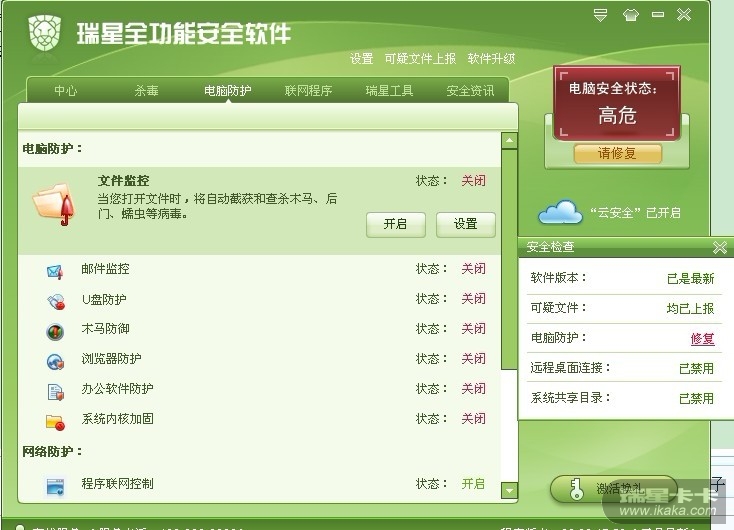Select the 木马防御 row label
The height and width of the screenshot is (530, 734).
pyautogui.click(x=105, y=329)
